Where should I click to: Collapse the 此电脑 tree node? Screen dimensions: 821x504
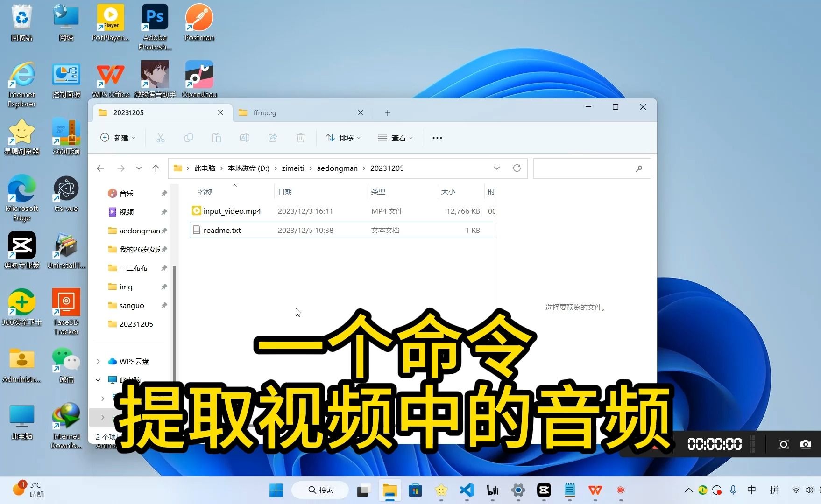pyautogui.click(x=98, y=380)
